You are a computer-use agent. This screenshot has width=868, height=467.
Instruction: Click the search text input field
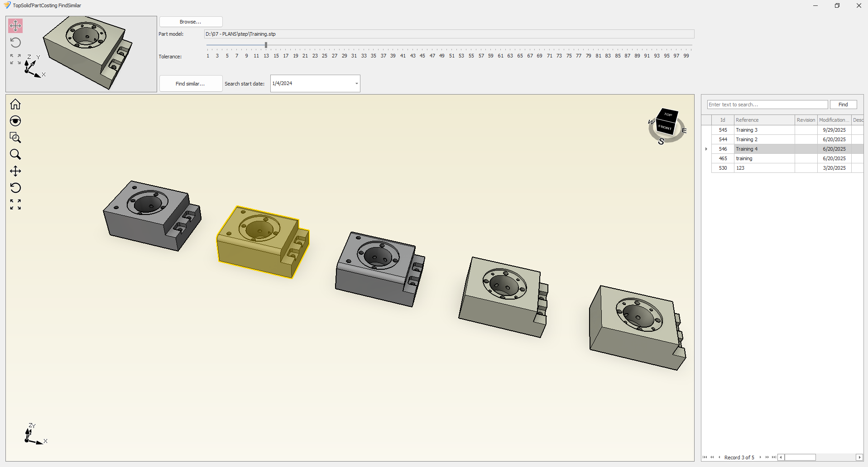[767, 105]
